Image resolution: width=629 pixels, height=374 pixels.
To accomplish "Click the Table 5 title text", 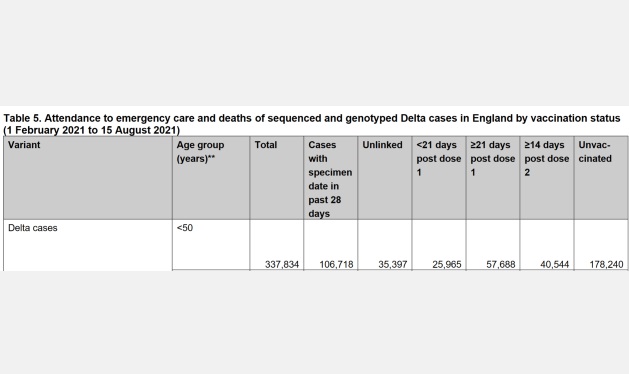I will [312, 124].
